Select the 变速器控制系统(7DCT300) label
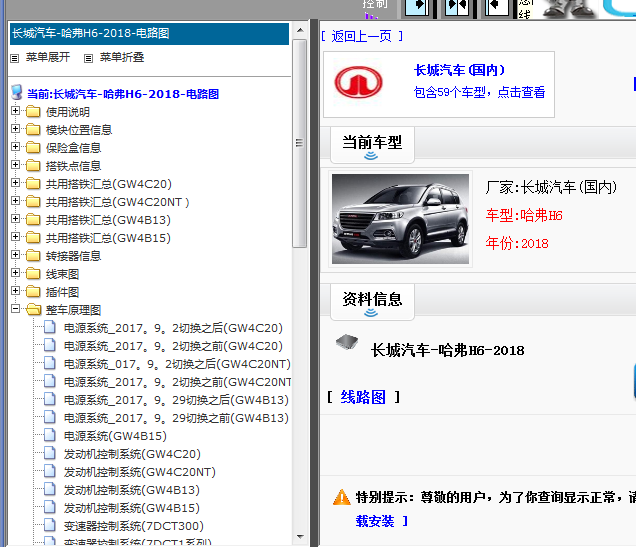Image resolution: width=636 pixels, height=547 pixels. click(x=133, y=526)
